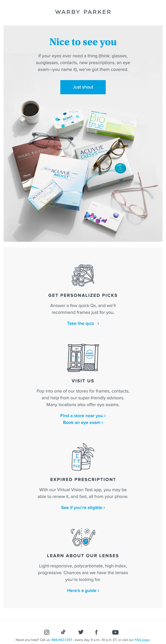
Task: Click the Warby Parker logo header
Action: 83,12
